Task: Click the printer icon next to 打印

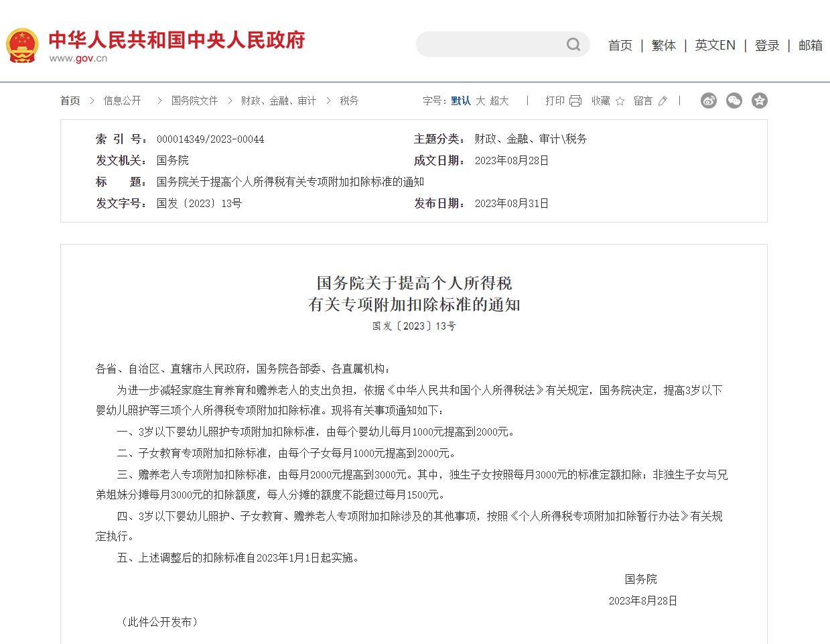Action: (575, 101)
